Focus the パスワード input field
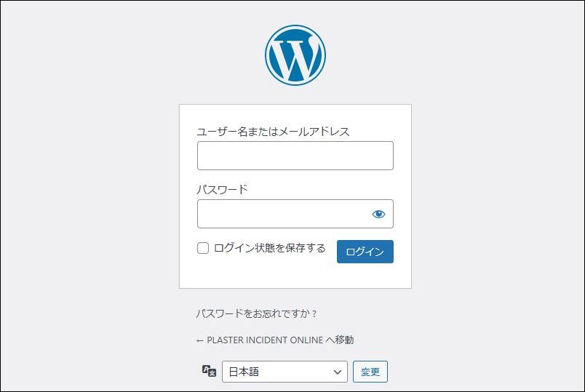 click(x=295, y=214)
